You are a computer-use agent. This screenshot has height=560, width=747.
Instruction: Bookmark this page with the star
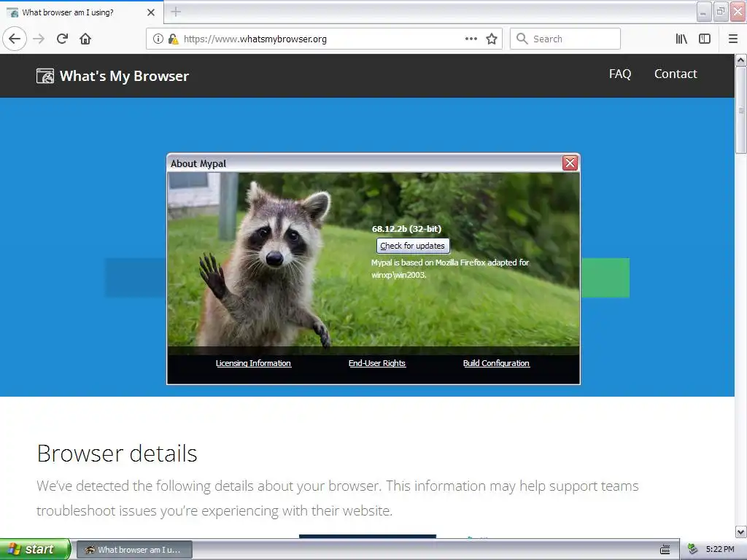pos(492,39)
